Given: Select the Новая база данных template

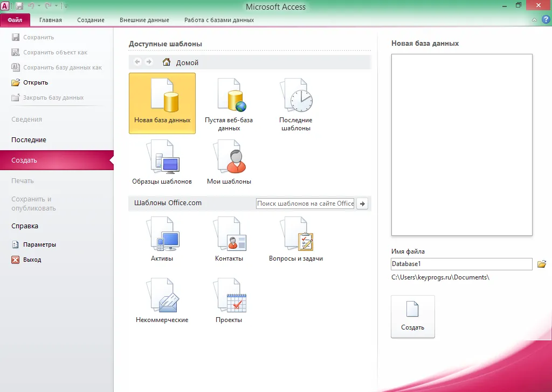Looking at the screenshot, I should click(162, 103).
